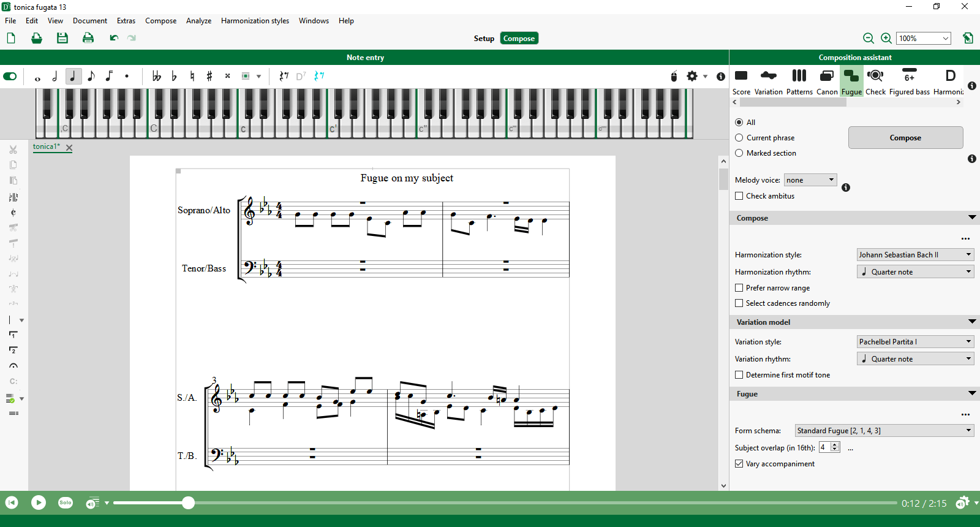The width and height of the screenshot is (980, 527).
Task: Switch to Setup mode
Action: coord(484,39)
